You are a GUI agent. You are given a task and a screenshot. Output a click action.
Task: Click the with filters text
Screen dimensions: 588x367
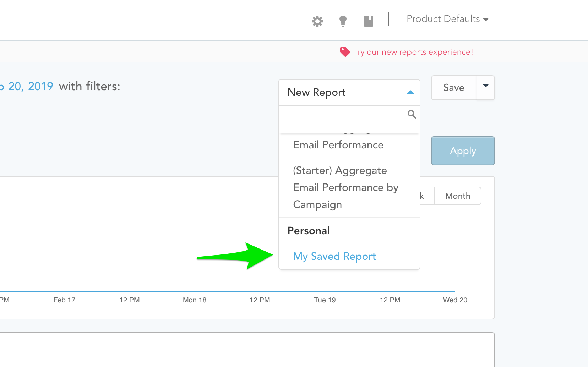[x=89, y=86]
